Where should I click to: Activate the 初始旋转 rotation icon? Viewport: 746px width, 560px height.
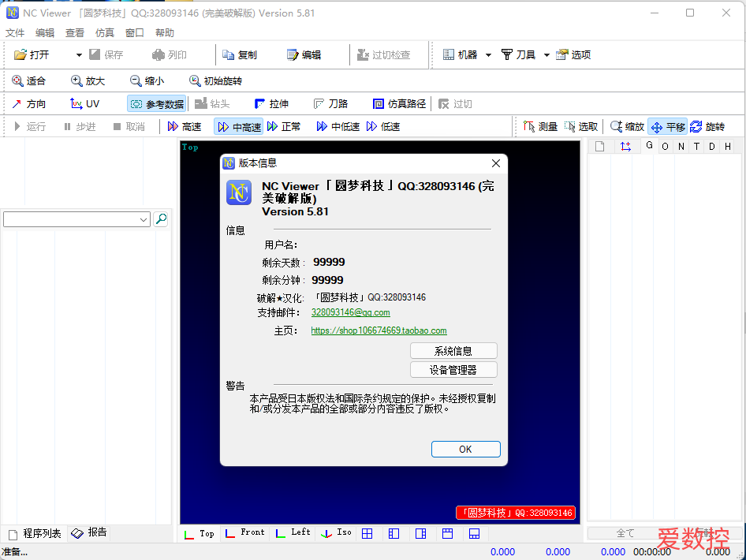point(214,80)
